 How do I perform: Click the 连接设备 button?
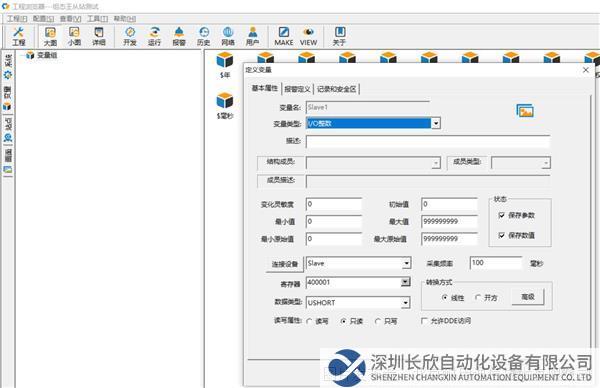285,264
